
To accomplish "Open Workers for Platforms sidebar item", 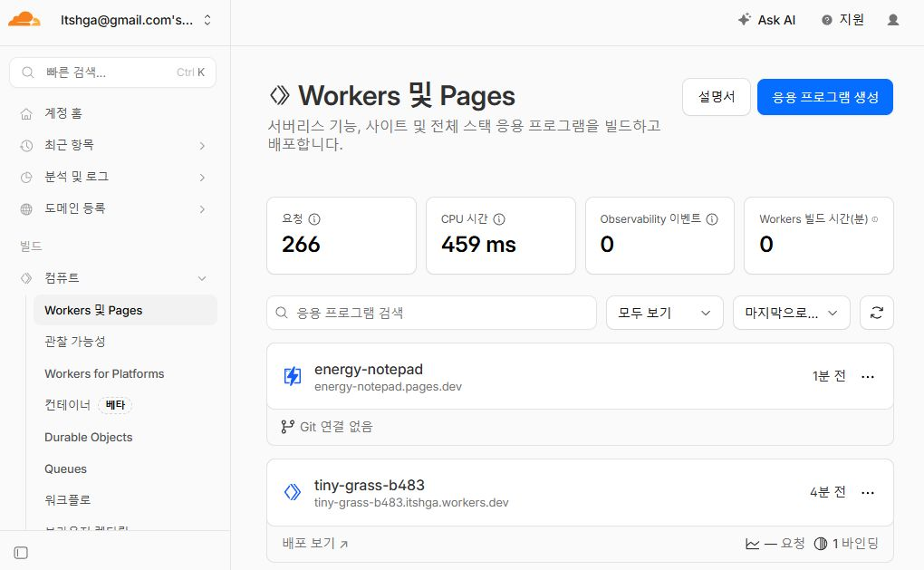I will 104,373.
